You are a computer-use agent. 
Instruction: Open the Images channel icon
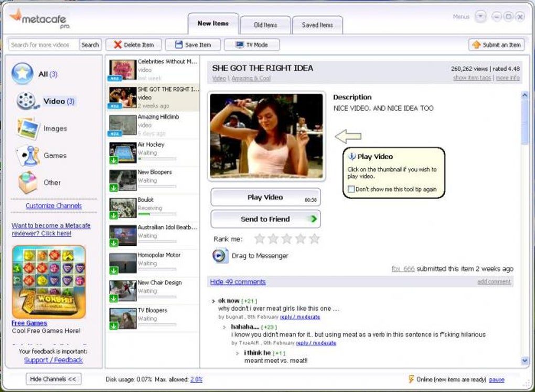[x=28, y=128]
